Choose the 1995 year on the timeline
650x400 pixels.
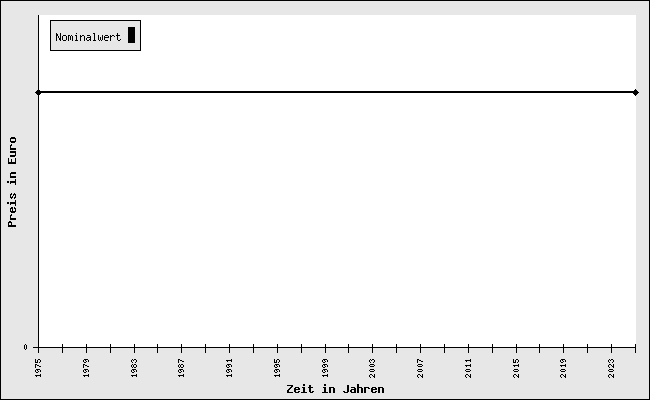[x=278, y=367]
